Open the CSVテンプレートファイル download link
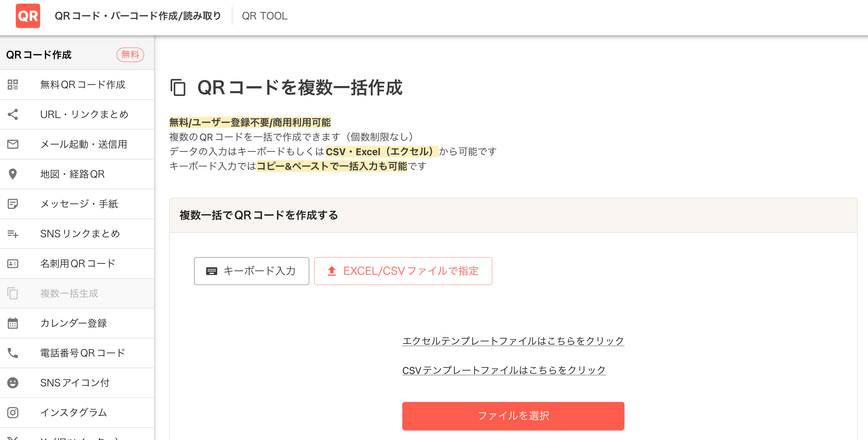This screenshot has width=868, height=440. (504, 370)
